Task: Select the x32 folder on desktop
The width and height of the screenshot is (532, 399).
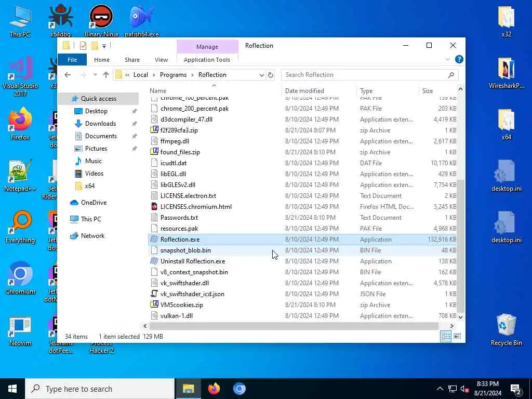Action: [x=506, y=21]
